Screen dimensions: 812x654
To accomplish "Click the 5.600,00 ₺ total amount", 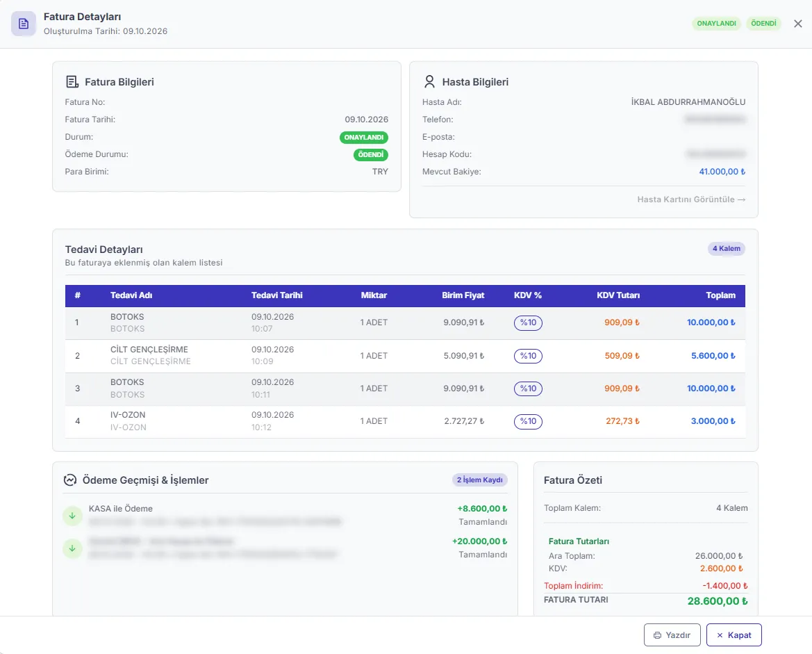I will click(x=713, y=356).
